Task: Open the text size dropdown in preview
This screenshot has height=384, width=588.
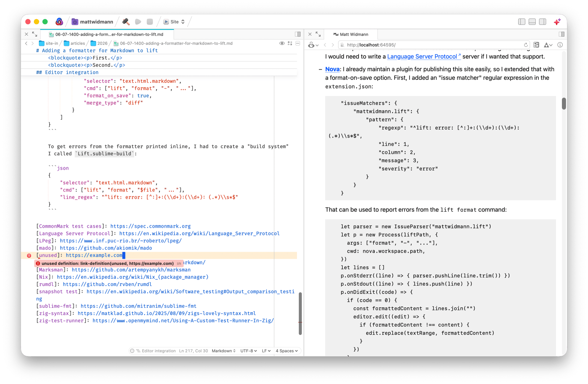Action: tap(548, 45)
